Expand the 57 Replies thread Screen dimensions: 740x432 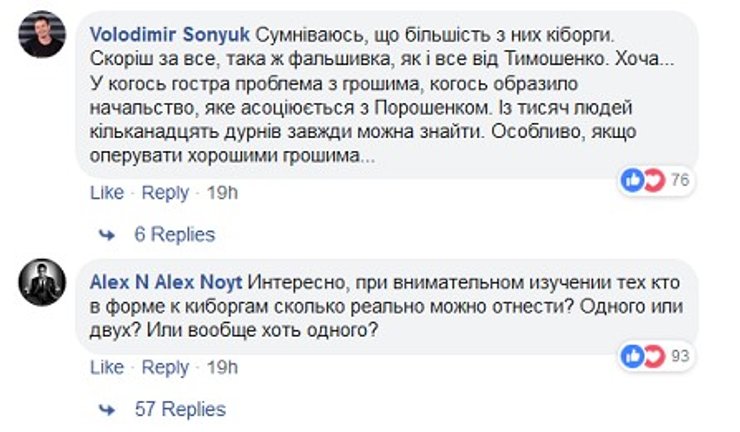179,410
